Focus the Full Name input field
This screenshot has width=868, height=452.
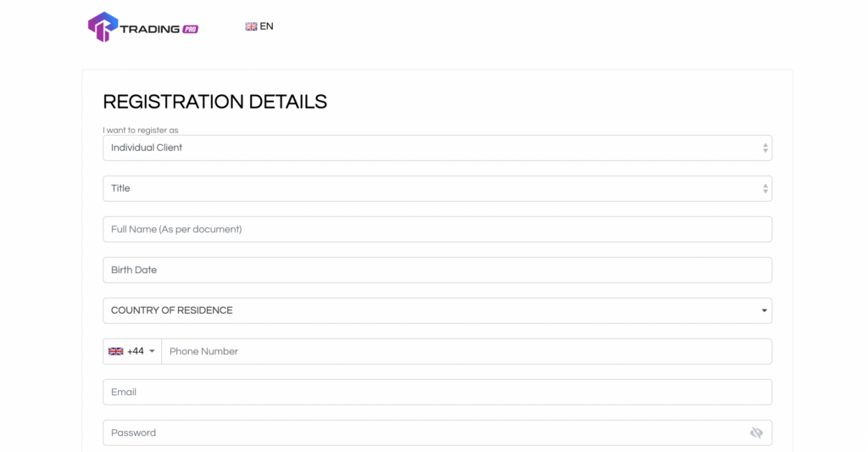[x=437, y=229]
